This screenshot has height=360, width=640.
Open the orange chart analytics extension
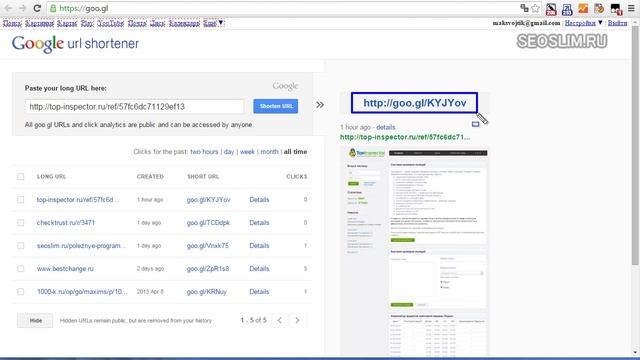pos(583,8)
